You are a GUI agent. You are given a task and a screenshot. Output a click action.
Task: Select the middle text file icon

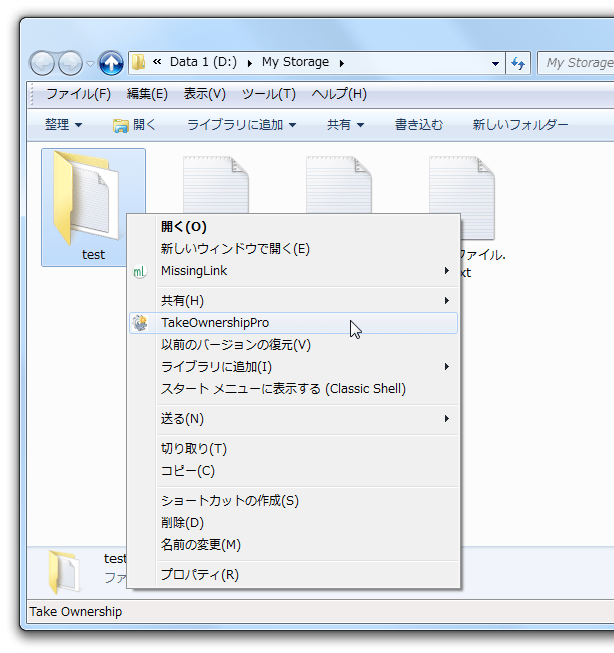339,185
